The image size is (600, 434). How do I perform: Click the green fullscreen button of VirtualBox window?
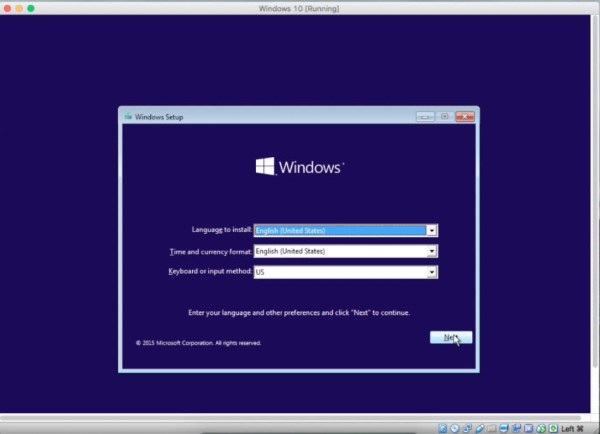click(31, 8)
